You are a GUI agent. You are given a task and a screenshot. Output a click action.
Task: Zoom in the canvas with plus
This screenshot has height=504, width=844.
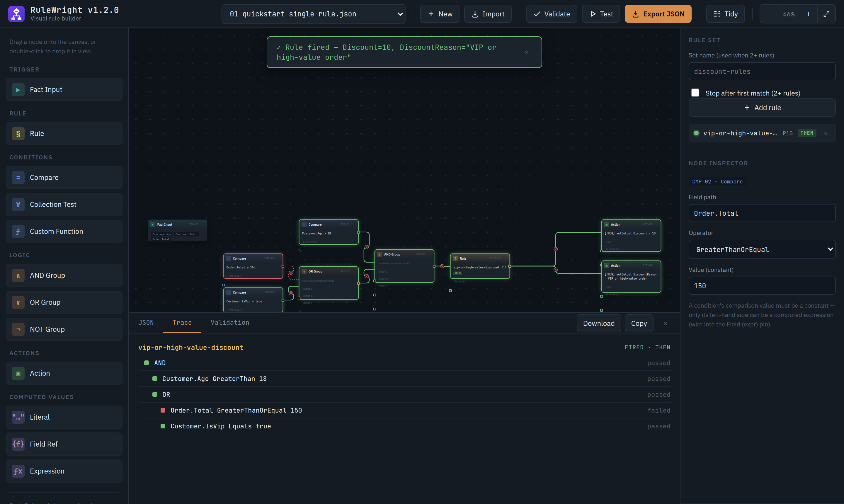809,14
